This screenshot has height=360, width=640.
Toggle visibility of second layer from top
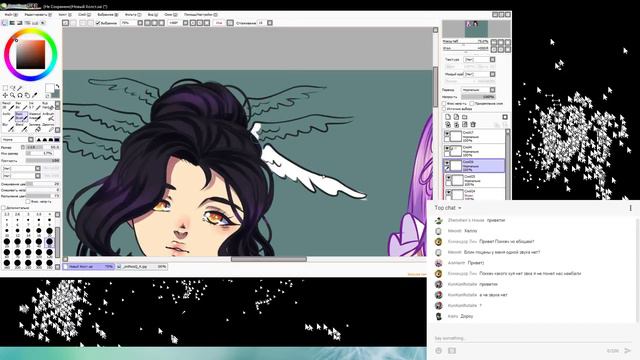447,148
